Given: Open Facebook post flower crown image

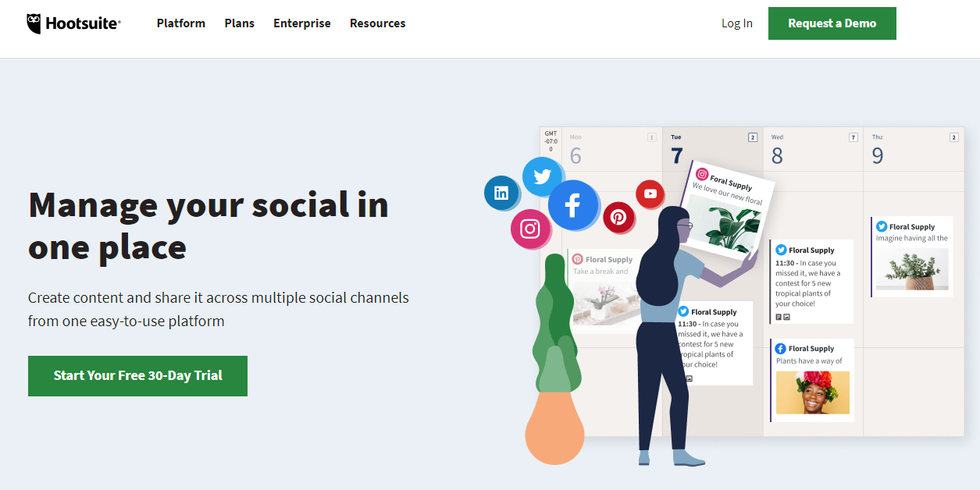Looking at the screenshot, I should (x=813, y=392).
